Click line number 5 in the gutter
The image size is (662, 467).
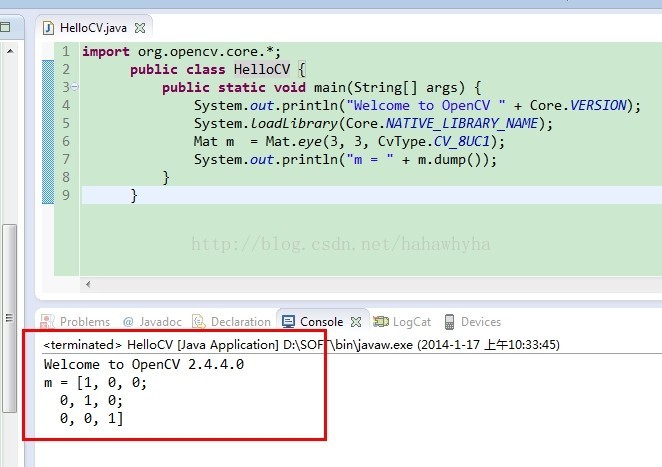pyautogui.click(x=66, y=123)
